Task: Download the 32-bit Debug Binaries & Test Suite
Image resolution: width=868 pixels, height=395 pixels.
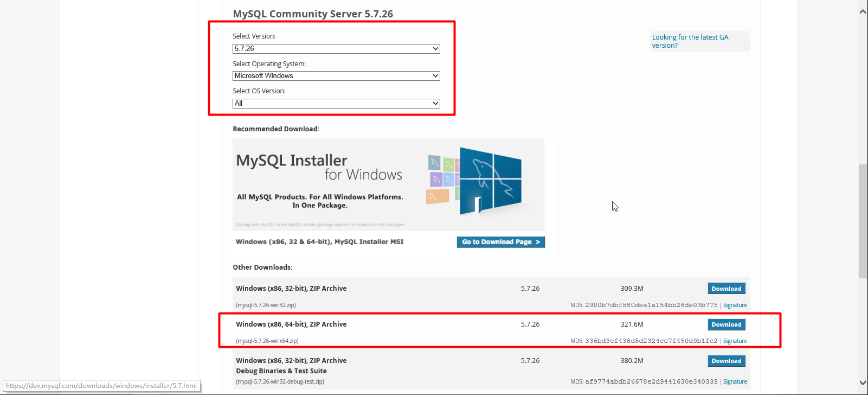Action: click(x=726, y=361)
